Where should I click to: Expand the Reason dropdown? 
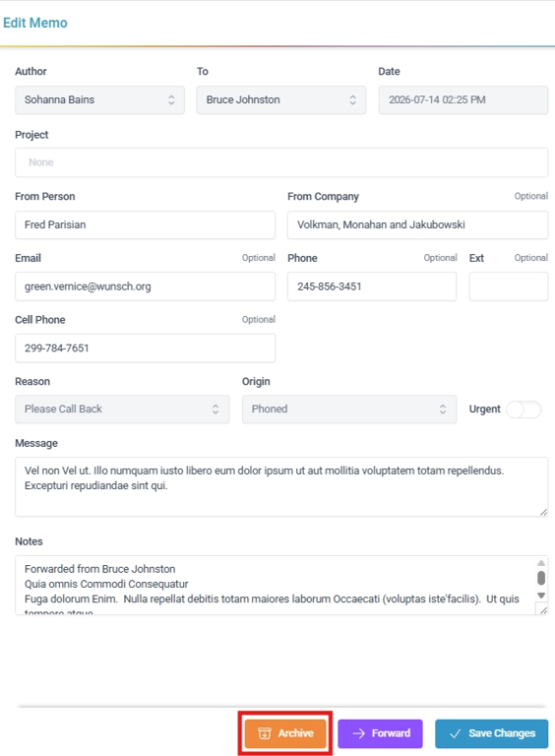click(x=122, y=409)
